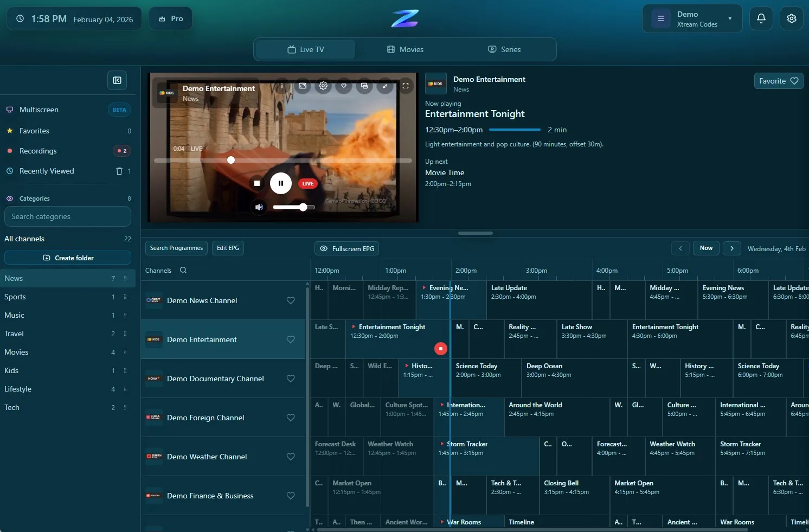The height and width of the screenshot is (532, 809).
Task: Favorite Demo News Channel heart
Action: [x=291, y=300]
